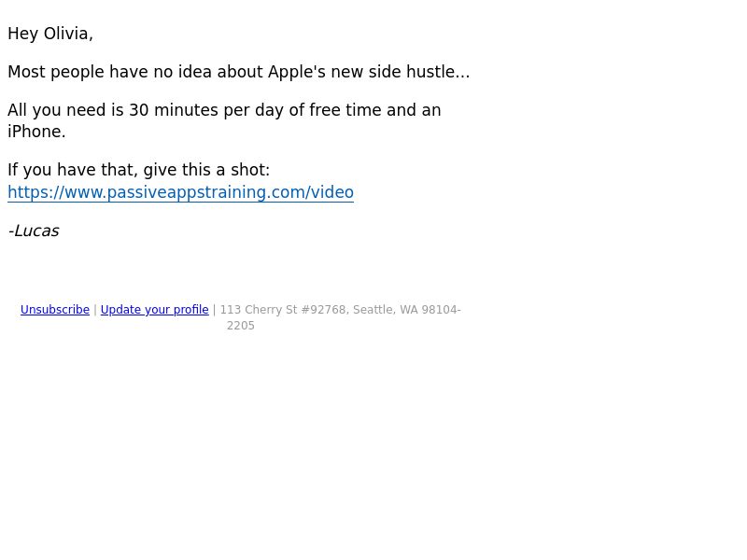Click the "-Lucas" signature
The image size is (747, 560).
pyautogui.click(x=34, y=231)
